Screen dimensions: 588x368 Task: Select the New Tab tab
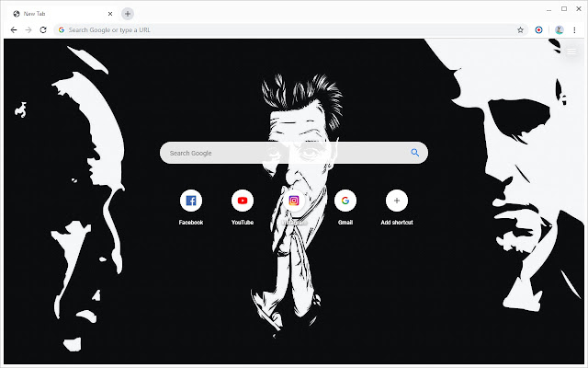point(62,14)
